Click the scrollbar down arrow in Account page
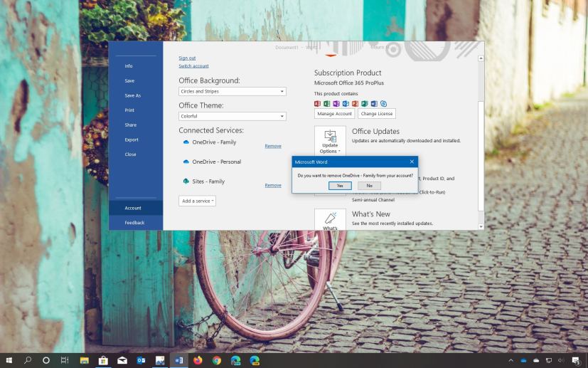Viewport: 588px width, 368px height. (x=481, y=226)
